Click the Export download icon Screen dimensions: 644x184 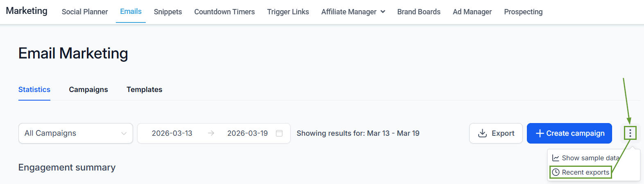[x=483, y=133]
